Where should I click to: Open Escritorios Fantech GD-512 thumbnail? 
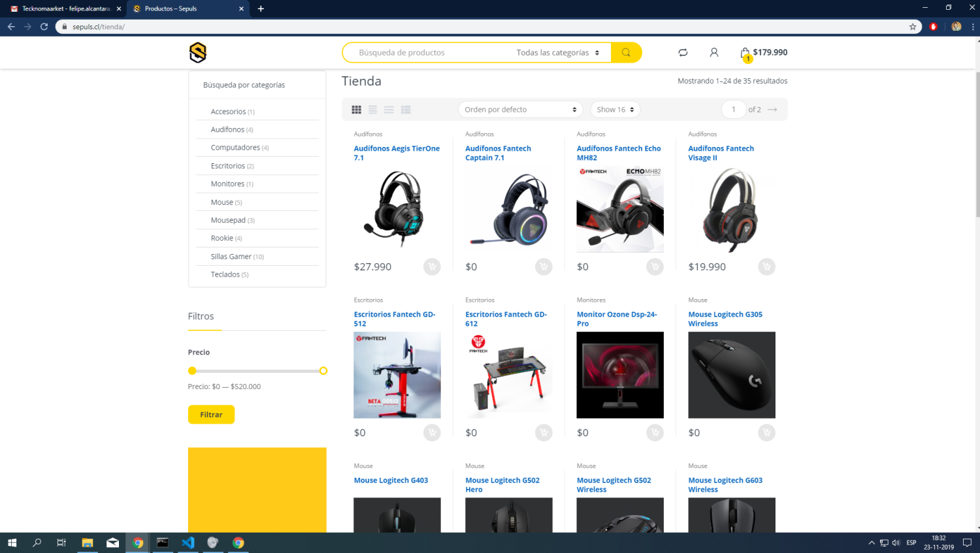(x=397, y=375)
